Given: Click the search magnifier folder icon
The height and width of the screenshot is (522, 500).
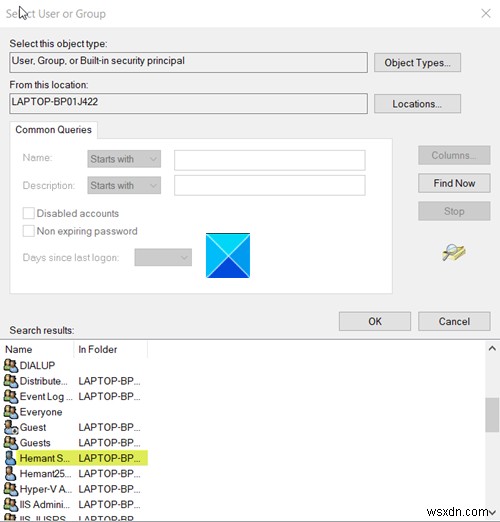Looking at the screenshot, I should 454,252.
